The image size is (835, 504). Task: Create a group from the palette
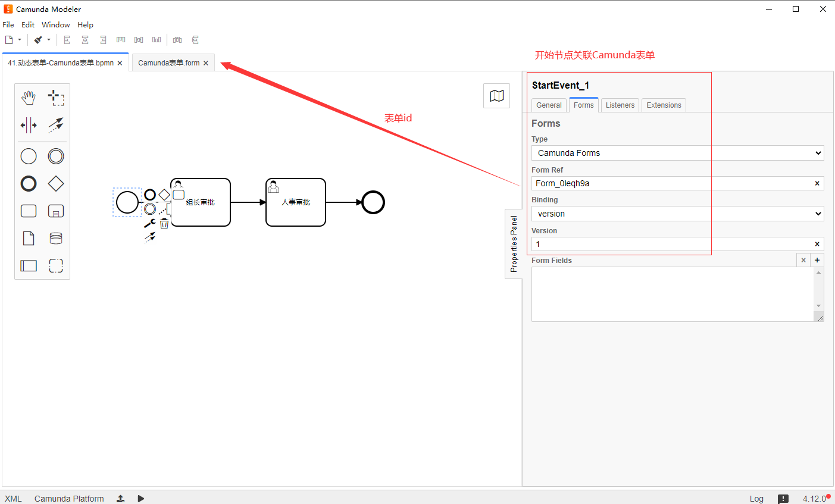coord(56,265)
